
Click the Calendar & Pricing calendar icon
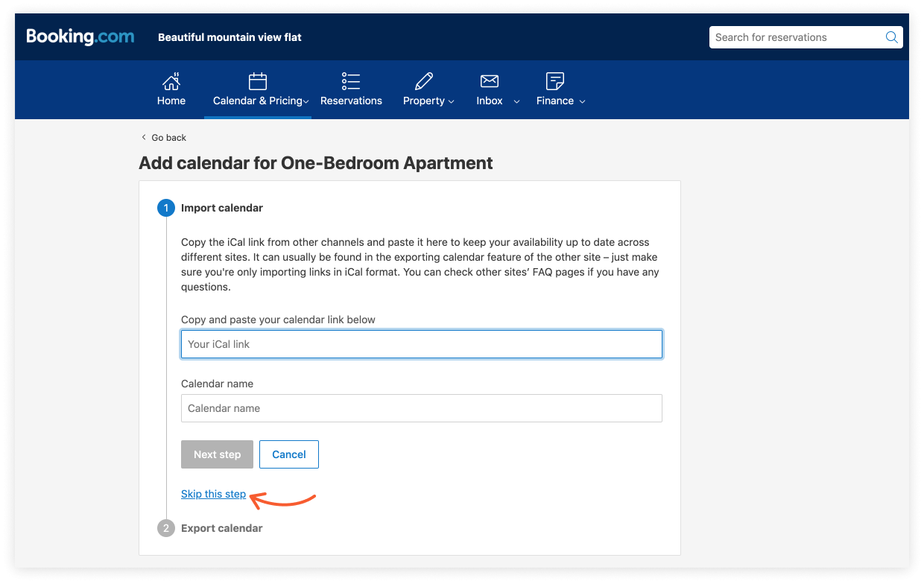(x=258, y=81)
